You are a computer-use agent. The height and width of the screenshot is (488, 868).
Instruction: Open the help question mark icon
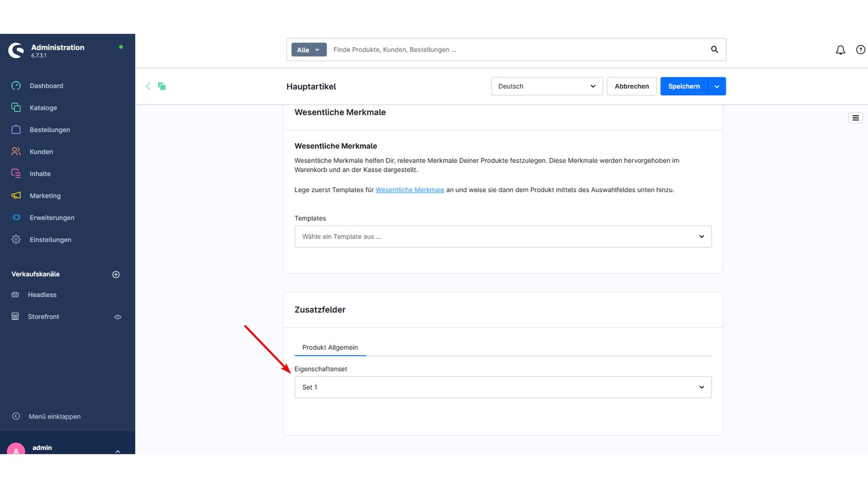[x=861, y=50]
